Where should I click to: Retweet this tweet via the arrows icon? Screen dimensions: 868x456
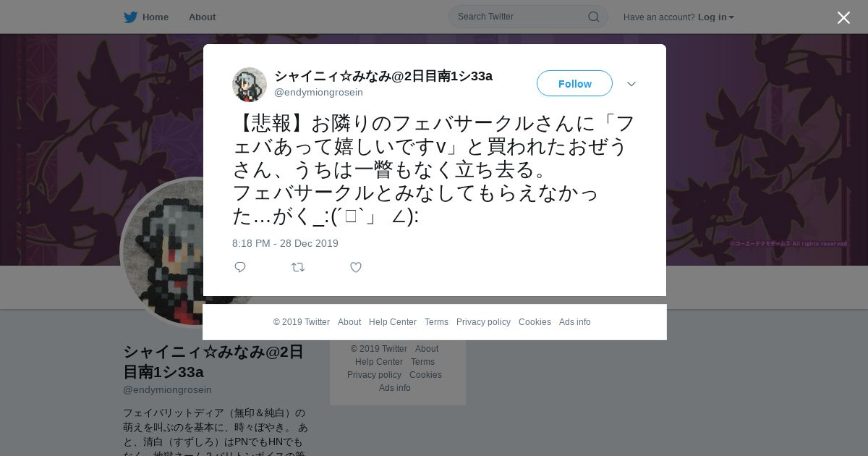(x=298, y=267)
